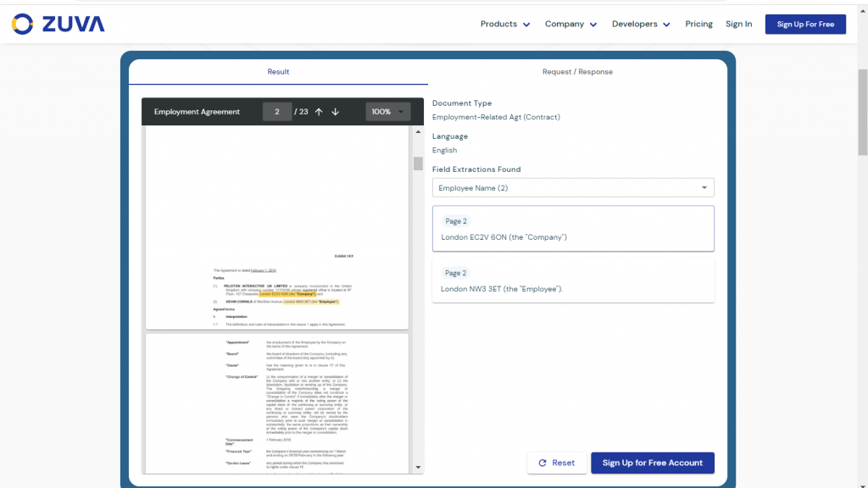
Task: Click document viewer scroll up arrow
Action: pyautogui.click(x=418, y=131)
